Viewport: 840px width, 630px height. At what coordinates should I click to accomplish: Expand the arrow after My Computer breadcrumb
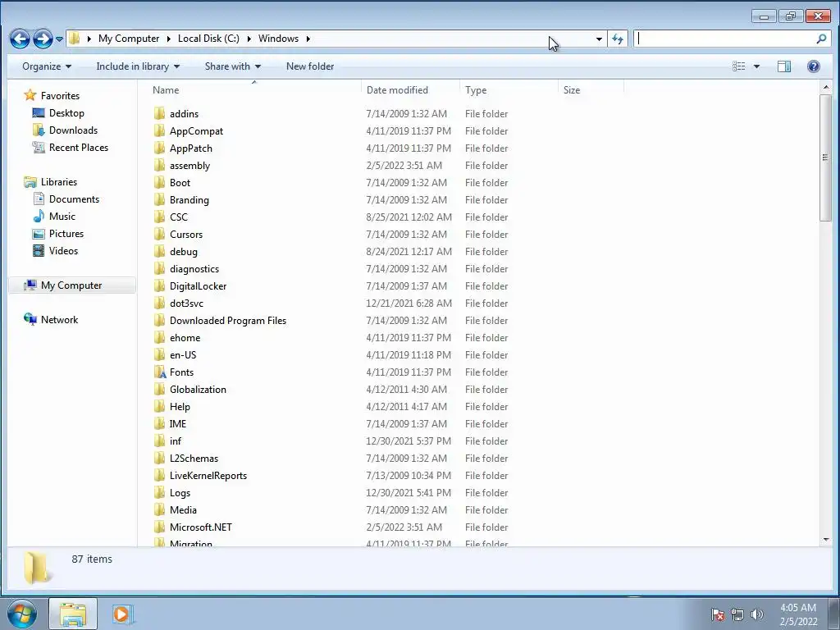(x=168, y=39)
